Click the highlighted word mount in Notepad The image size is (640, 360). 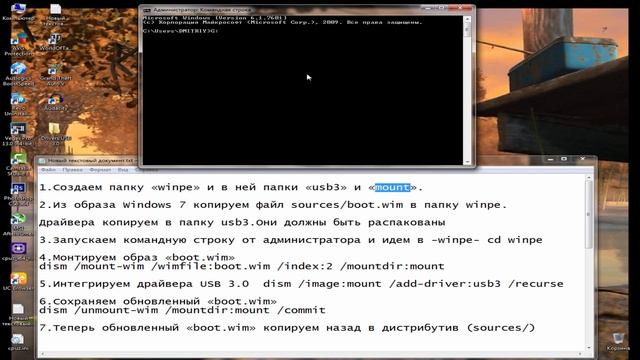pos(392,187)
